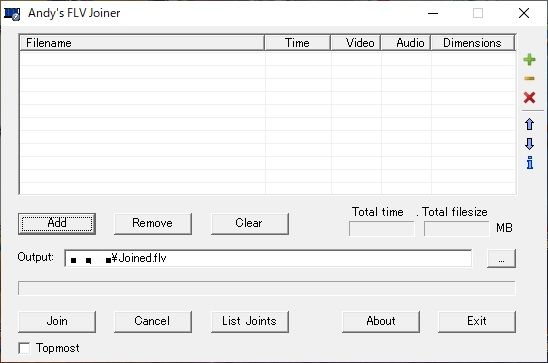Viewport: 548px width, 363px height.
Task: Click the Time column header
Action: point(297,43)
